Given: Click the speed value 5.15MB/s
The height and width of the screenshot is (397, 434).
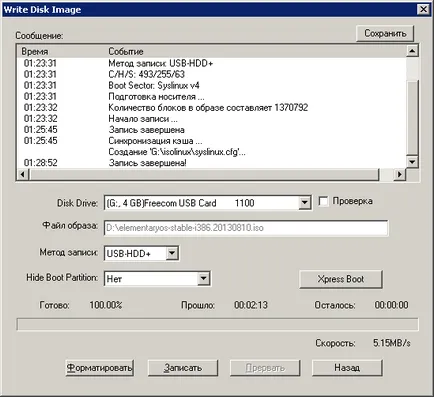Looking at the screenshot, I should click(x=392, y=343).
